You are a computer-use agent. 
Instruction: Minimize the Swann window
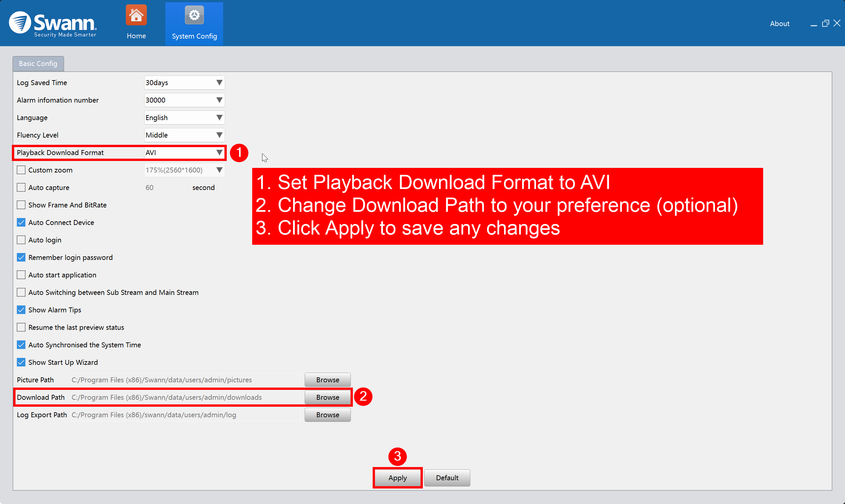[813, 24]
